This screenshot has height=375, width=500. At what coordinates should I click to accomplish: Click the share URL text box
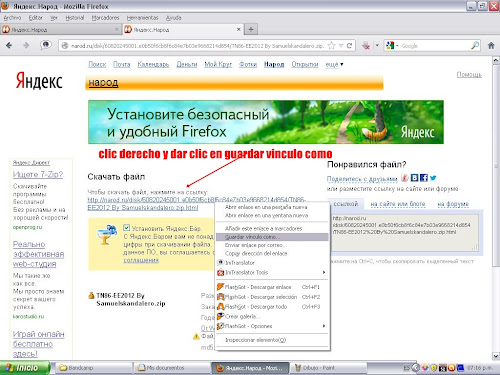pos(405,232)
